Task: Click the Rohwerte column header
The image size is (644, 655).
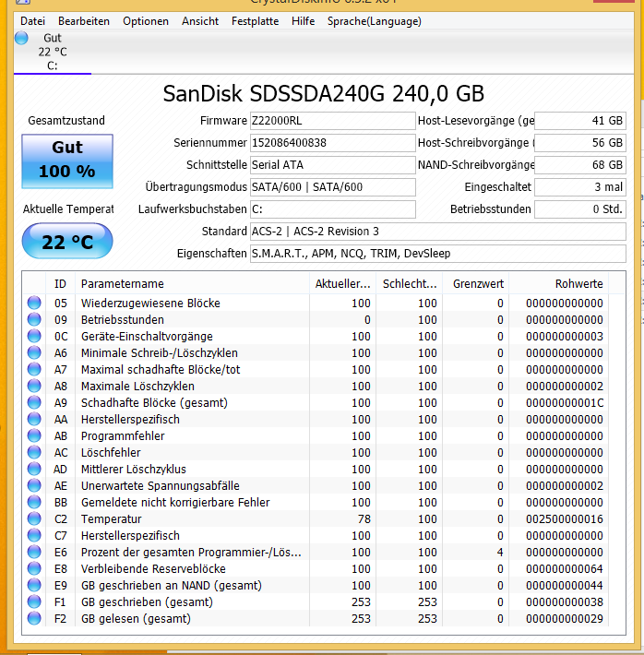Action: [x=559, y=283]
